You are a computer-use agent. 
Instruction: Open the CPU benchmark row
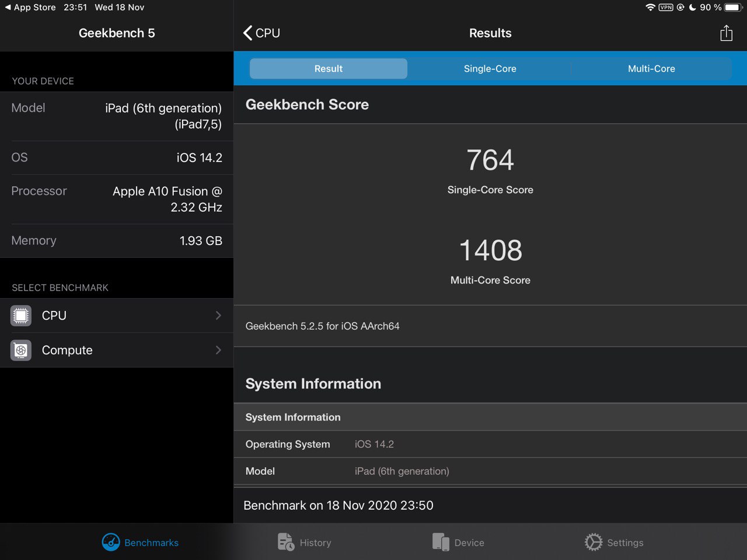(117, 316)
